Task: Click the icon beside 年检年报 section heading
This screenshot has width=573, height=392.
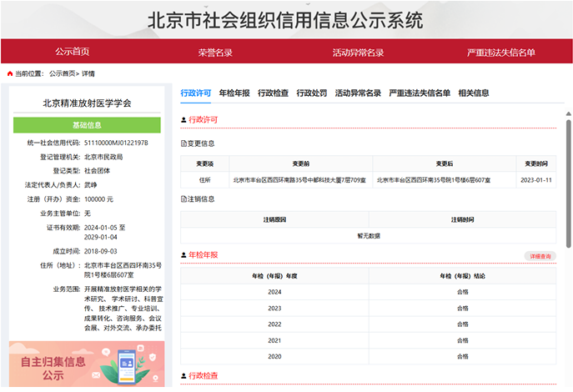Action: tap(184, 254)
